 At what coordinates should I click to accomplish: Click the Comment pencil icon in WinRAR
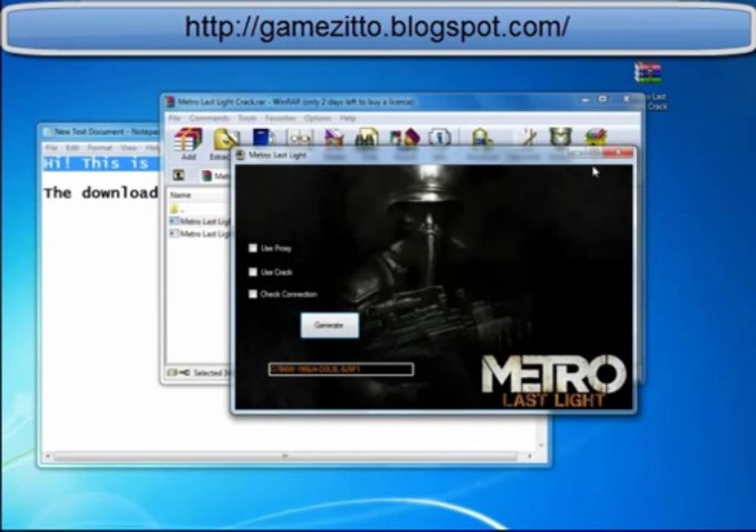coord(529,138)
